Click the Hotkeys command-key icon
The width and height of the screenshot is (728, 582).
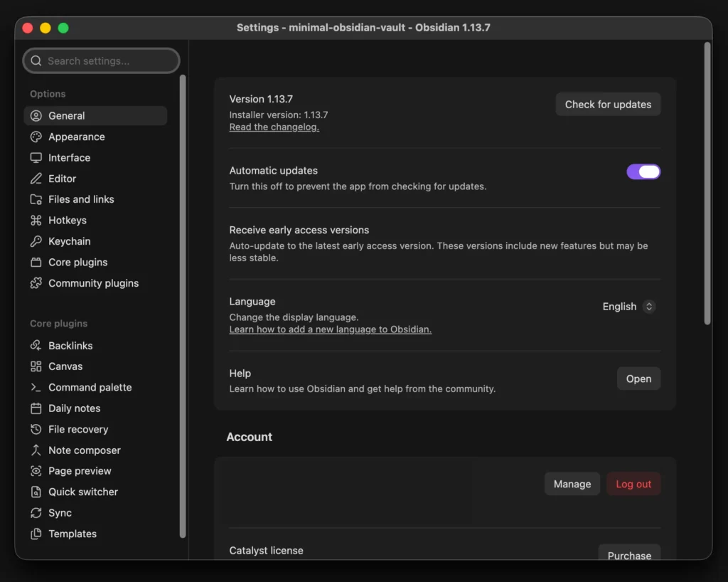click(x=36, y=220)
